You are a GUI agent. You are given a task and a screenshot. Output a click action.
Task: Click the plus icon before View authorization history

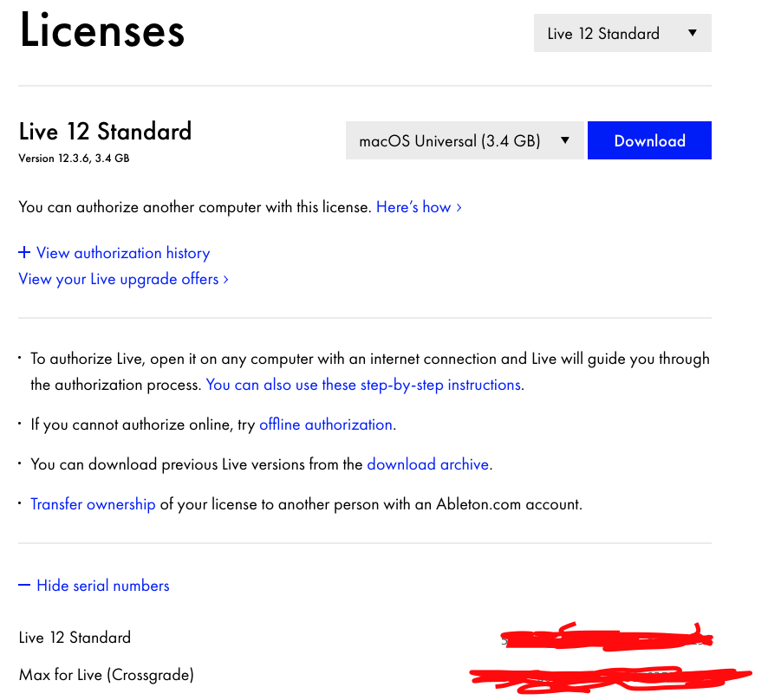click(24, 253)
